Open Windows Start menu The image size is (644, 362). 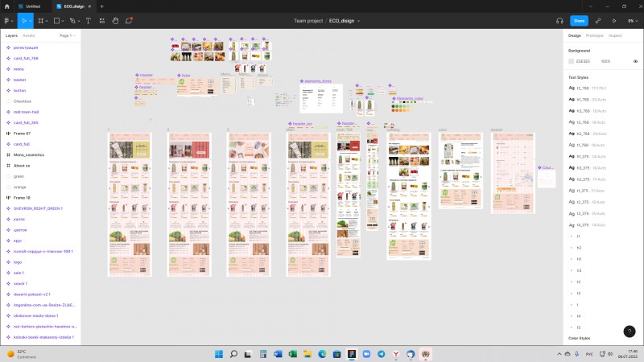(219, 354)
